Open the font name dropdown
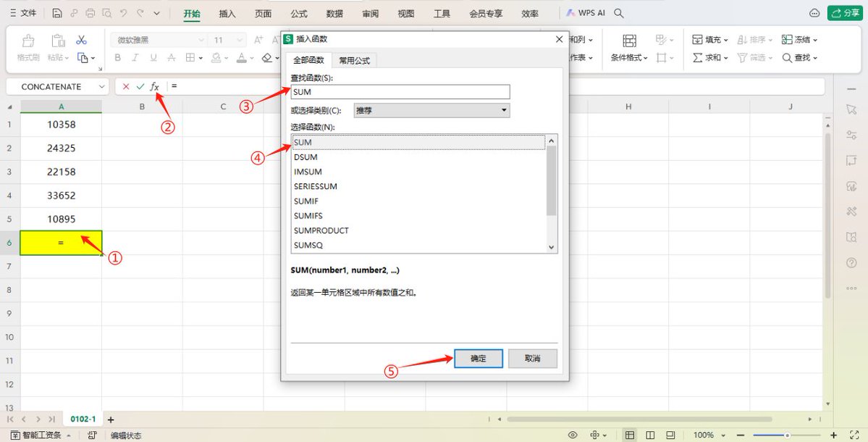 [x=201, y=40]
